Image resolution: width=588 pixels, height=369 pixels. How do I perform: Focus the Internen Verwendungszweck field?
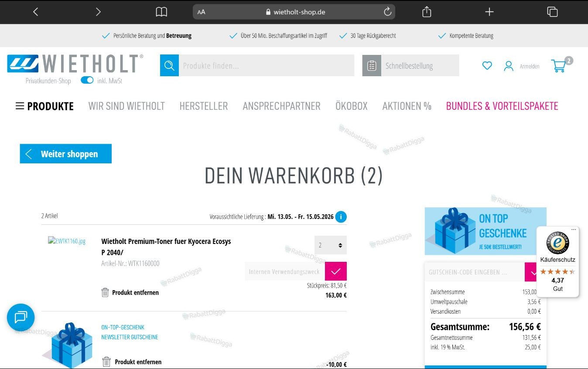point(285,271)
